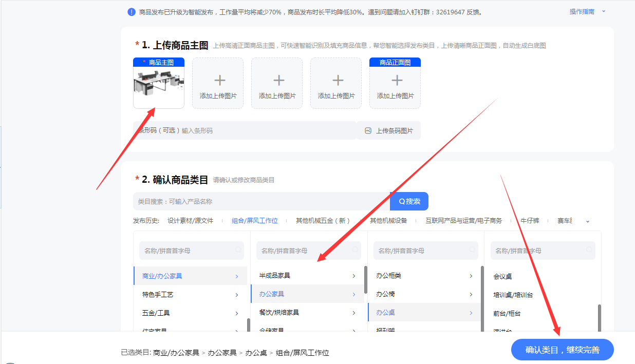The width and height of the screenshot is (635, 364).
Task: Select history item 互联网产品与运营/电子商务
Action: 464,221
